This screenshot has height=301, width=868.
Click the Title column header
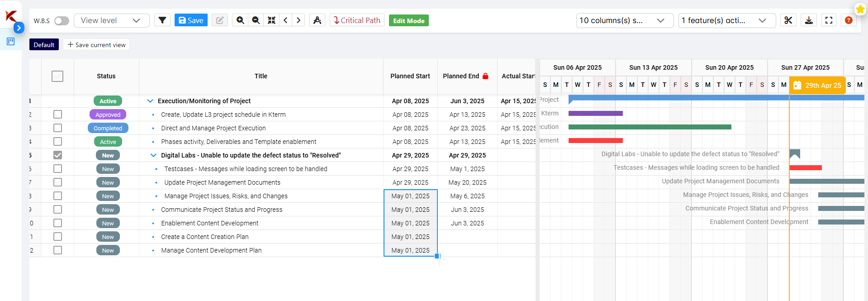click(x=261, y=76)
